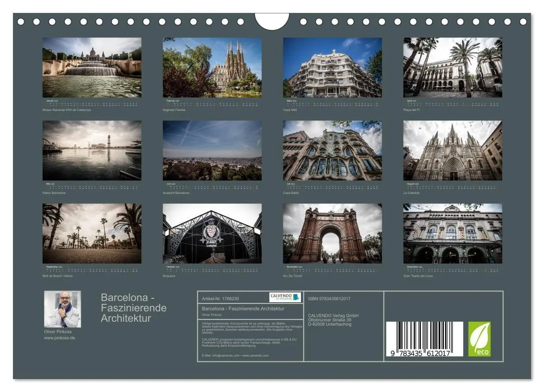Open the Casa Milà photo
Screen dimensions: 544x392
332,67
